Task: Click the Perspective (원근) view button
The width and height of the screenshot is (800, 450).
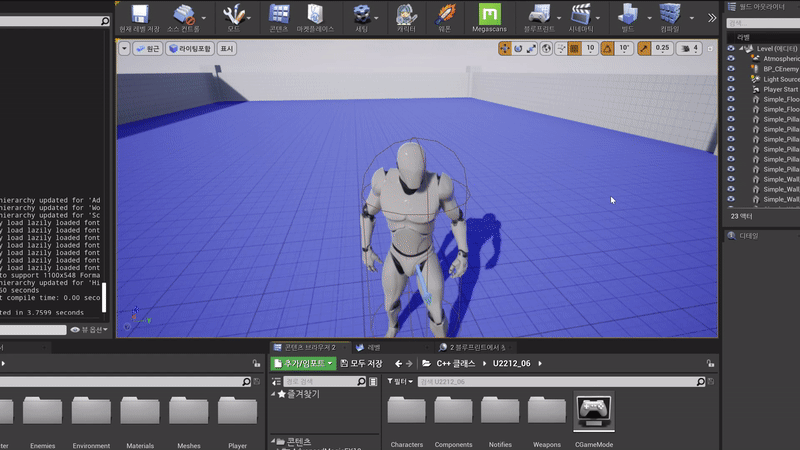Action: [x=148, y=48]
